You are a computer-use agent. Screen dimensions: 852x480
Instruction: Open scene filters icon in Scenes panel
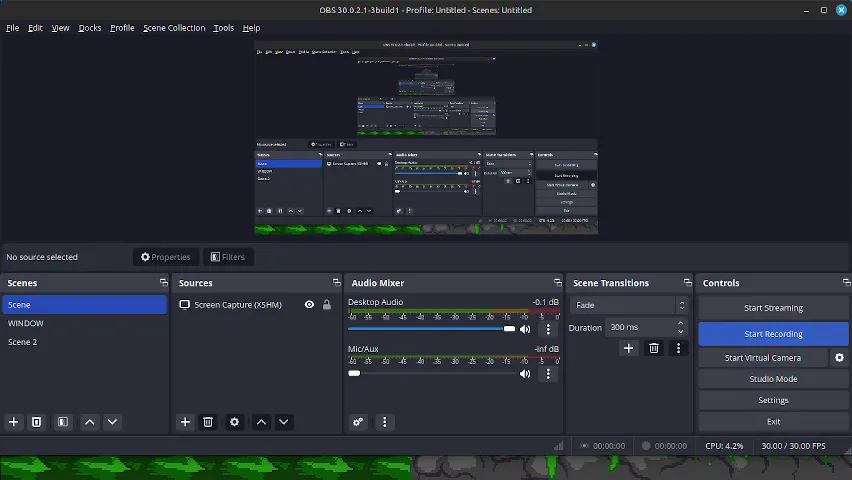(x=63, y=422)
